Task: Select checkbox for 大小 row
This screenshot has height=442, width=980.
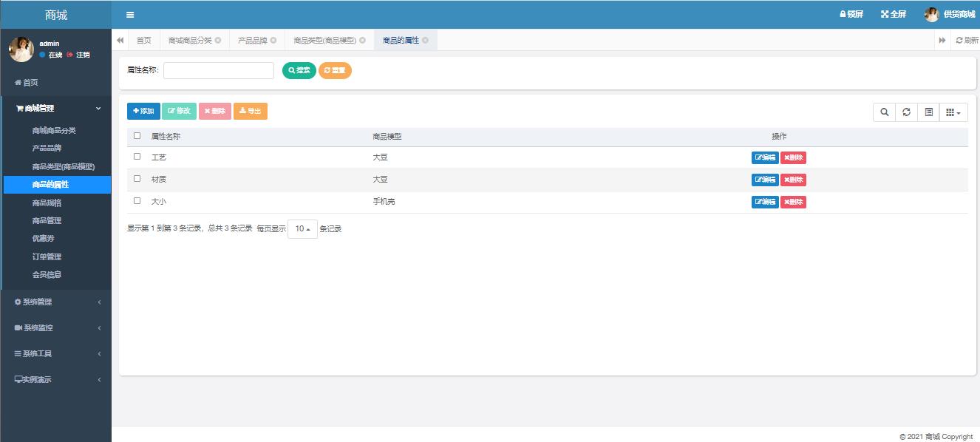Action: (x=137, y=201)
